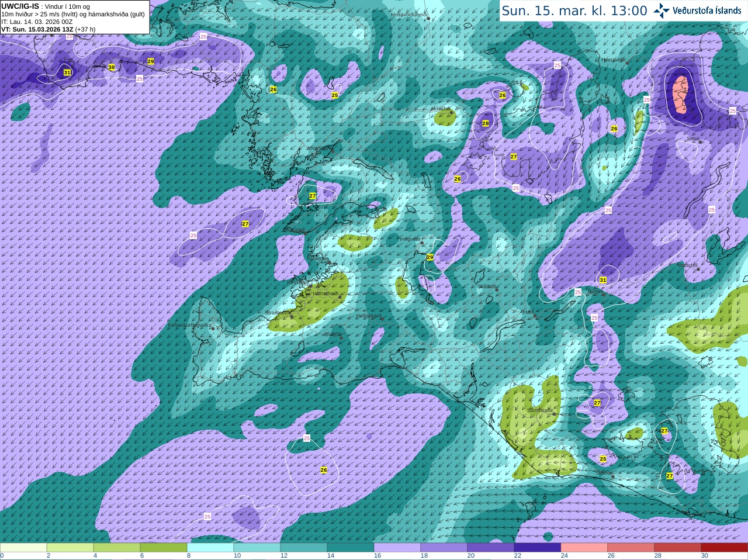Click the hámarkshviða (gult) description line
The image size is (748, 560).
[73, 14]
